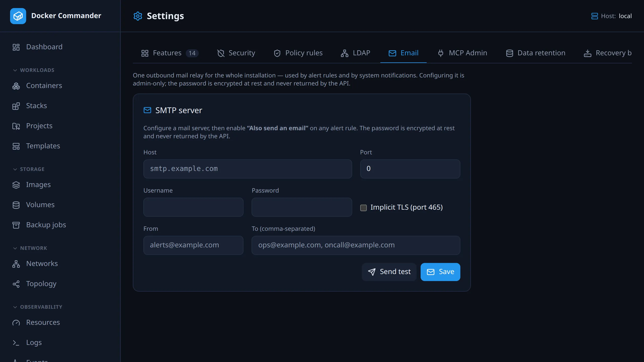Enable Implicit TLS (port 465) checkbox

364,208
